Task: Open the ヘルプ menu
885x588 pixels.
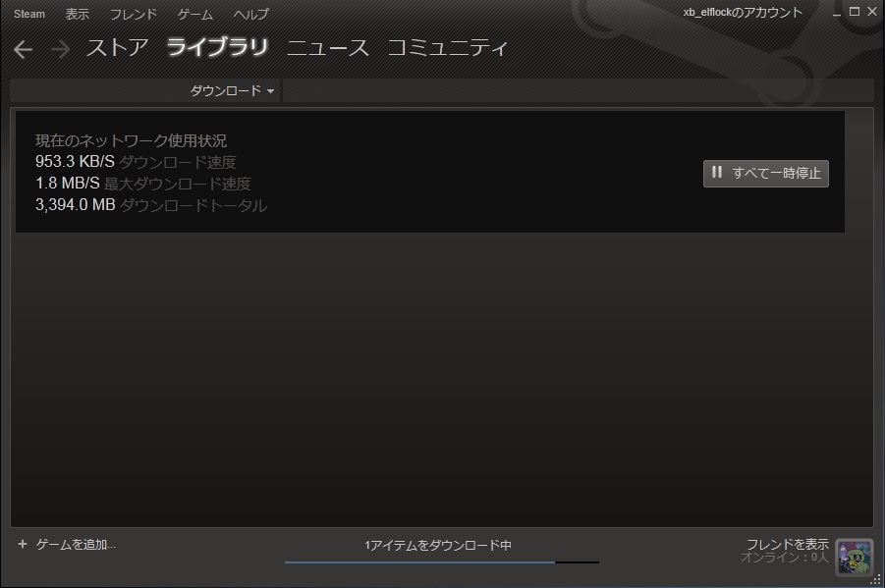Action: pos(251,14)
